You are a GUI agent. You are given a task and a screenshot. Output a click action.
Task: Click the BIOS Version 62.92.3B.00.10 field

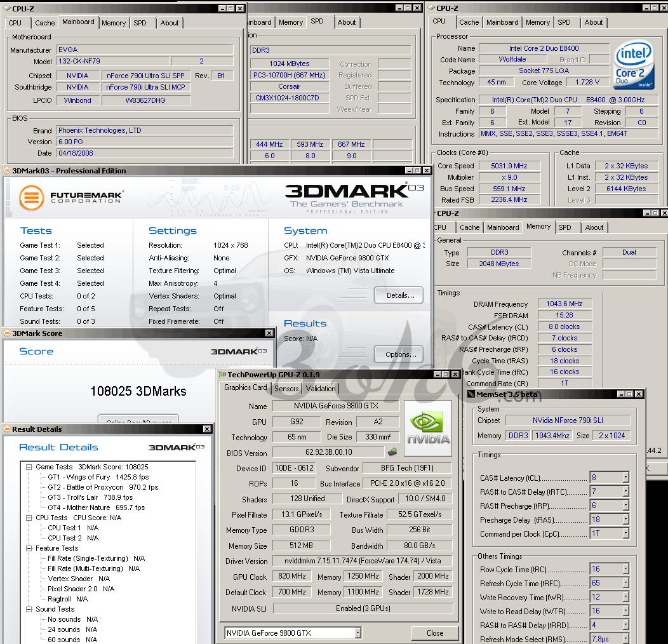pyautogui.click(x=328, y=452)
